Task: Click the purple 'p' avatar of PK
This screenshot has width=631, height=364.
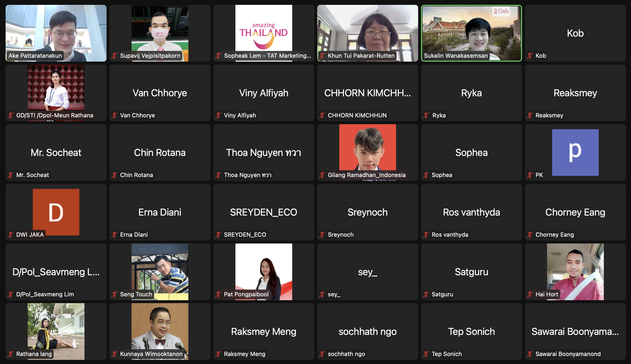Action: 575,153
